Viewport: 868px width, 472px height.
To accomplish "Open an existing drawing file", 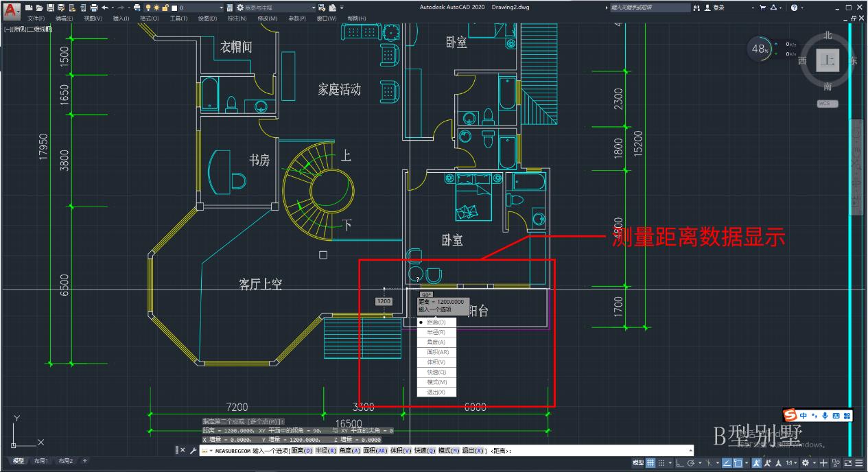I will point(38,7).
